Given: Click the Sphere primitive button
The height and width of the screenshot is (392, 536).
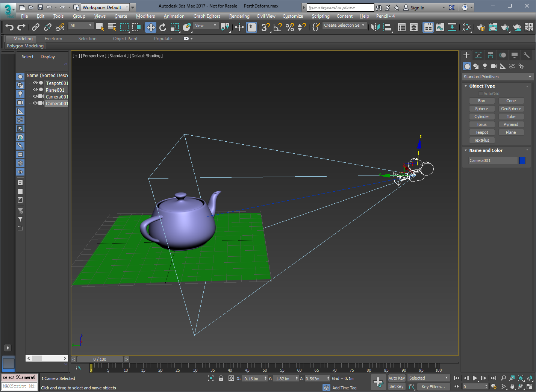Looking at the screenshot, I should (x=481, y=109).
